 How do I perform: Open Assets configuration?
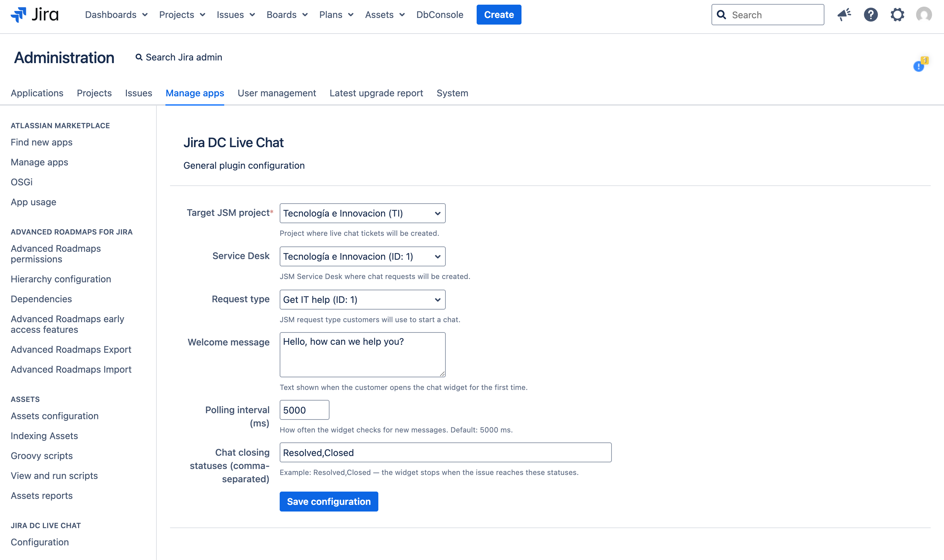click(54, 416)
